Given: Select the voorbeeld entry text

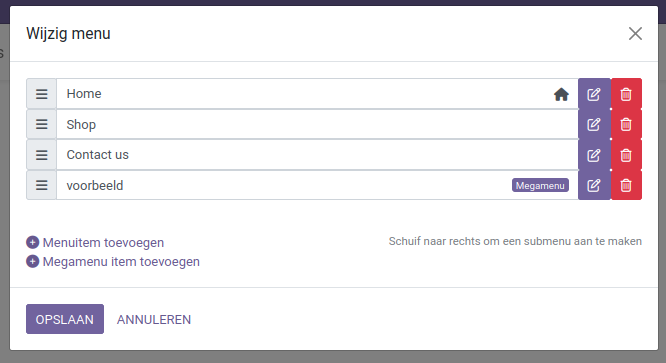Looking at the screenshot, I should click(95, 186).
